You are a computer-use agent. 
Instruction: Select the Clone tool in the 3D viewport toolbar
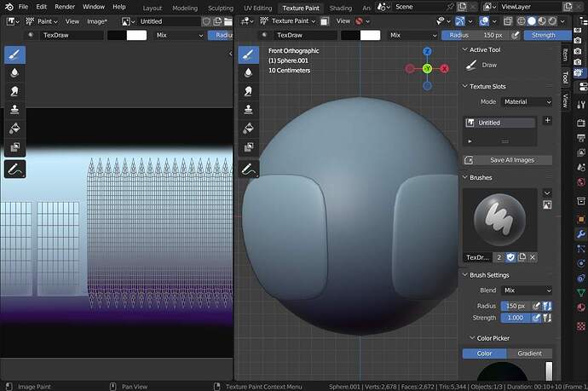(248, 110)
